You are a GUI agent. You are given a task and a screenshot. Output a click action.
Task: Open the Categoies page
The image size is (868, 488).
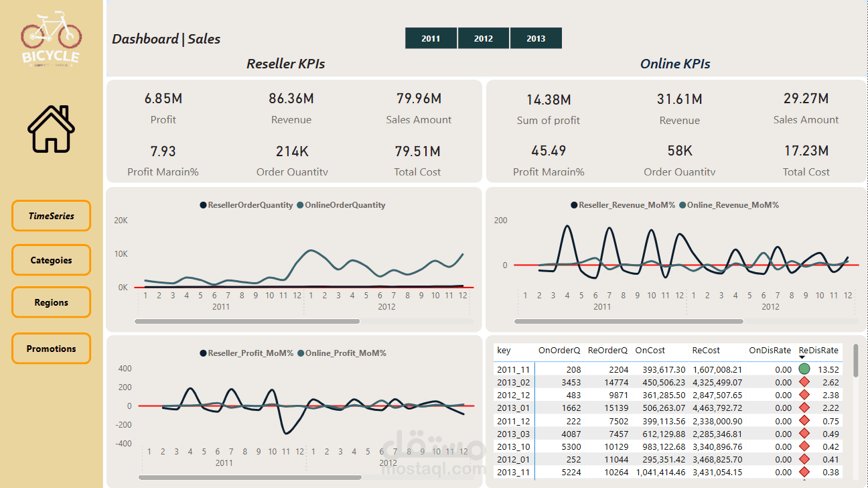(x=51, y=259)
